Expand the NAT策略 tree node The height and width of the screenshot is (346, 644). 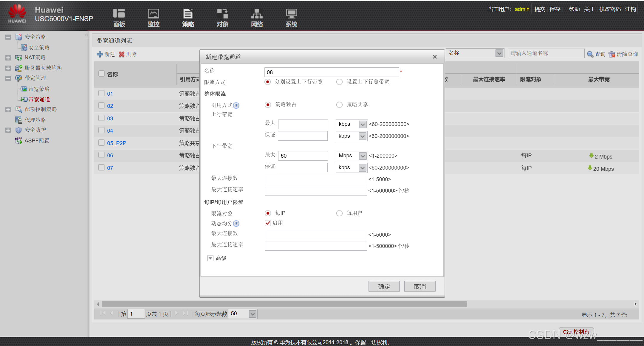pos(8,58)
